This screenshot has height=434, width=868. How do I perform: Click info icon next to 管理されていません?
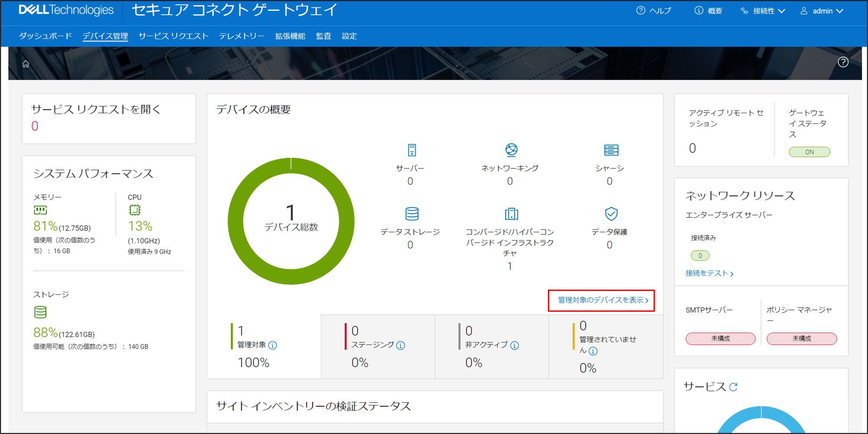click(593, 351)
